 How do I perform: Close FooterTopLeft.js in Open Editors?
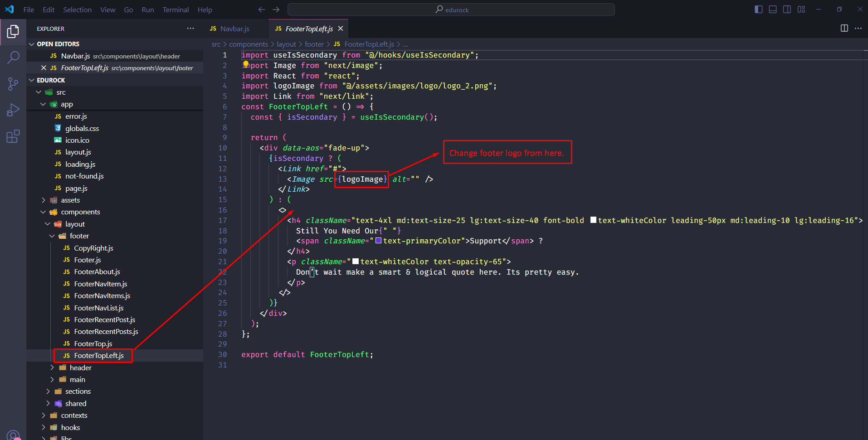[x=44, y=68]
